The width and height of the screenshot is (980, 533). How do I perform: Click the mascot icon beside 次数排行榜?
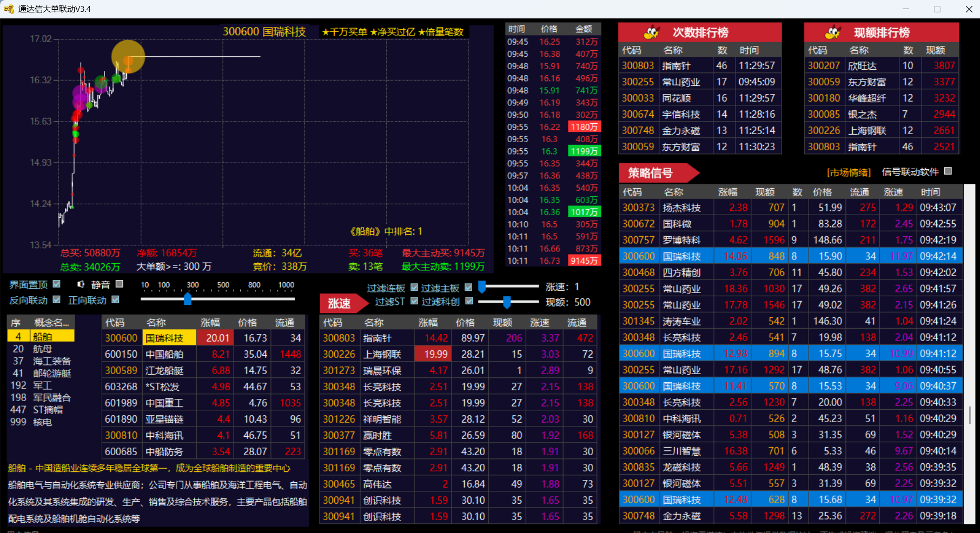652,32
